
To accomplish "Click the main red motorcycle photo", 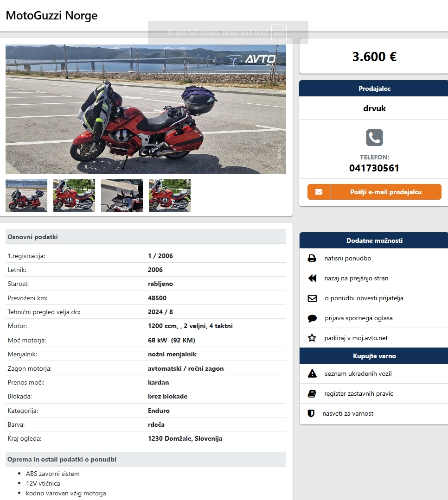I will (146, 109).
